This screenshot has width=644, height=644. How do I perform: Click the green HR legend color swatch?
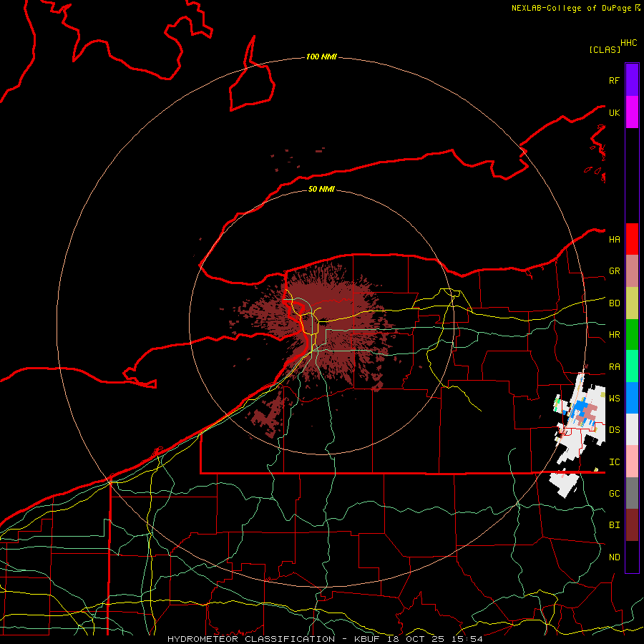632,335
